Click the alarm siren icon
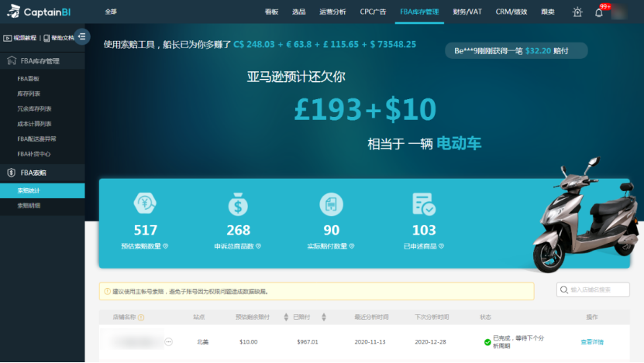The width and height of the screenshot is (644, 363). click(577, 12)
